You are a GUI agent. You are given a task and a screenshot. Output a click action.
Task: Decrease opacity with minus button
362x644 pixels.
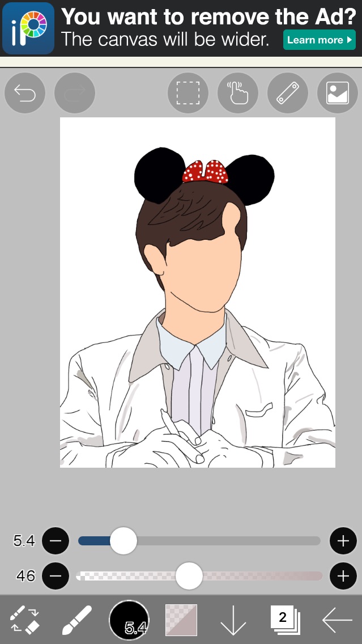tap(56, 576)
